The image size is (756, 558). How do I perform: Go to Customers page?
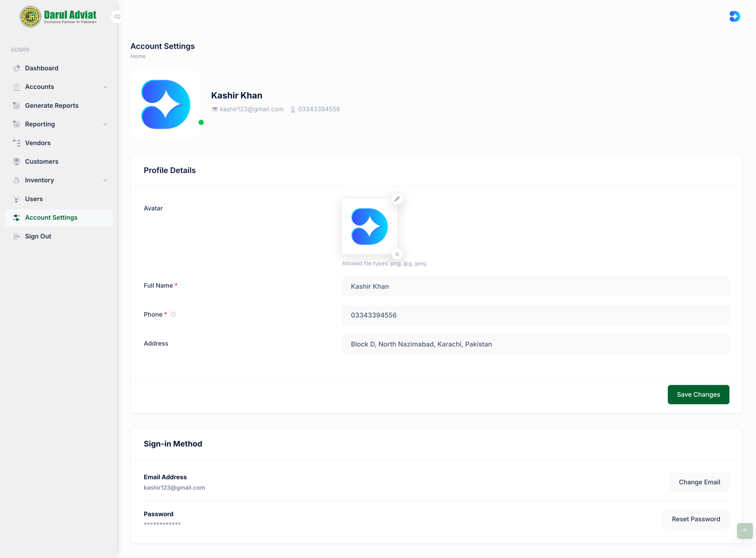click(x=59, y=161)
